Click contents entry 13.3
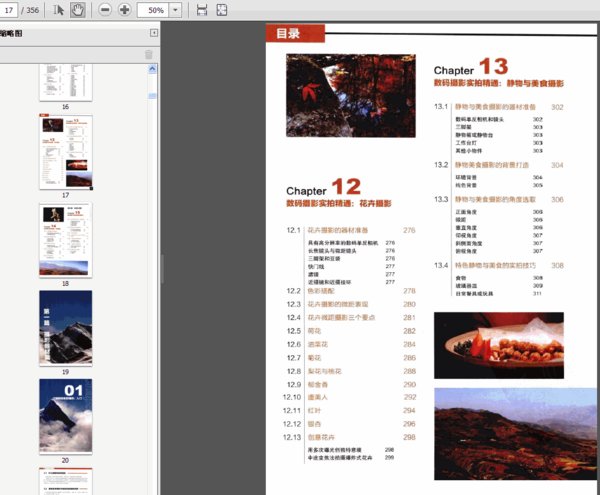This screenshot has width=600, height=495. (499, 200)
